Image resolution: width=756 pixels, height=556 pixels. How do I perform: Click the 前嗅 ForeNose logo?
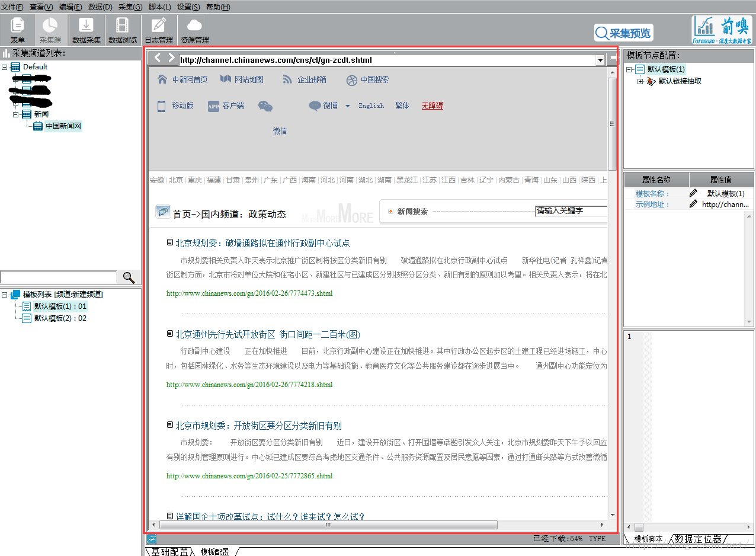pos(722,30)
